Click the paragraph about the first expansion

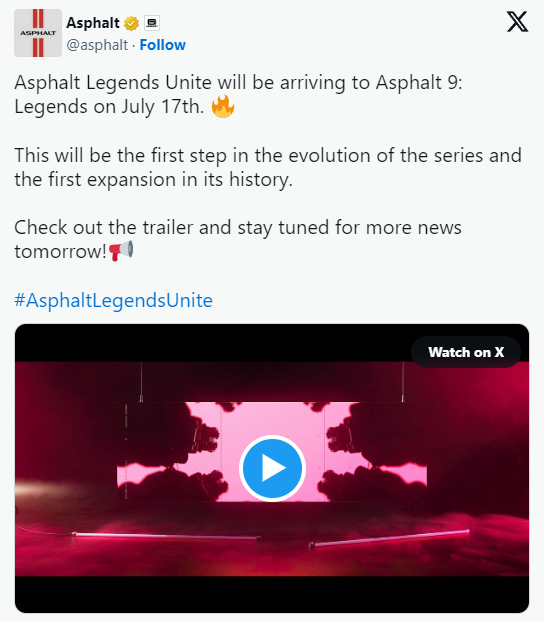(268, 167)
